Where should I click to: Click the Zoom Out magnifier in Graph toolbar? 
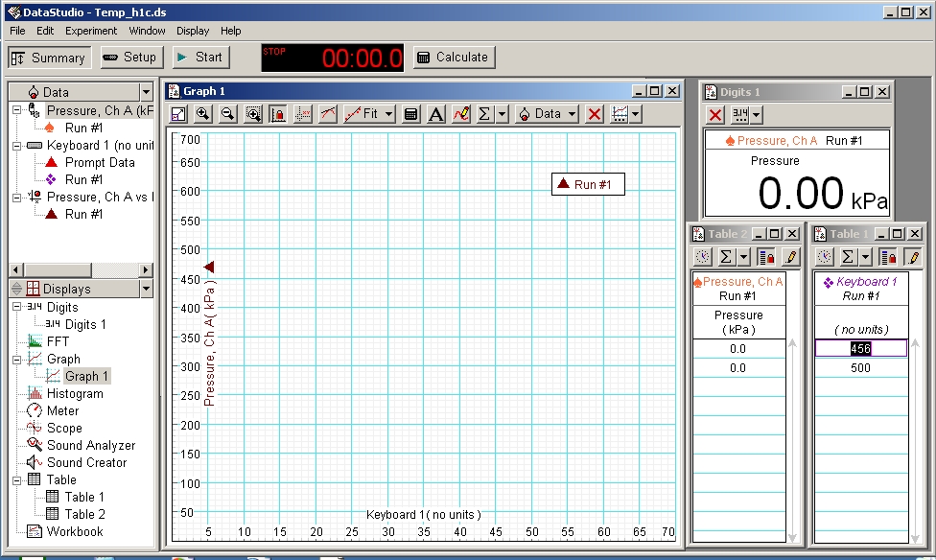tap(228, 114)
